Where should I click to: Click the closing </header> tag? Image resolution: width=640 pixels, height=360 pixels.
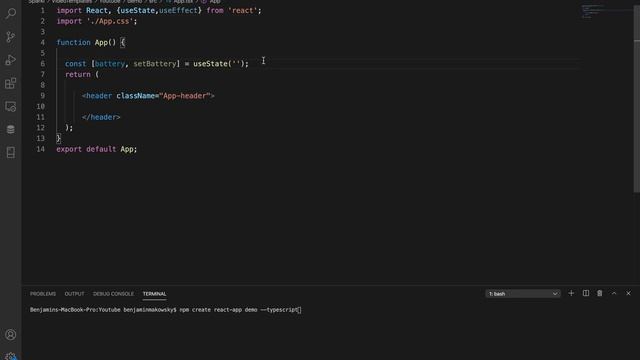[x=101, y=117]
